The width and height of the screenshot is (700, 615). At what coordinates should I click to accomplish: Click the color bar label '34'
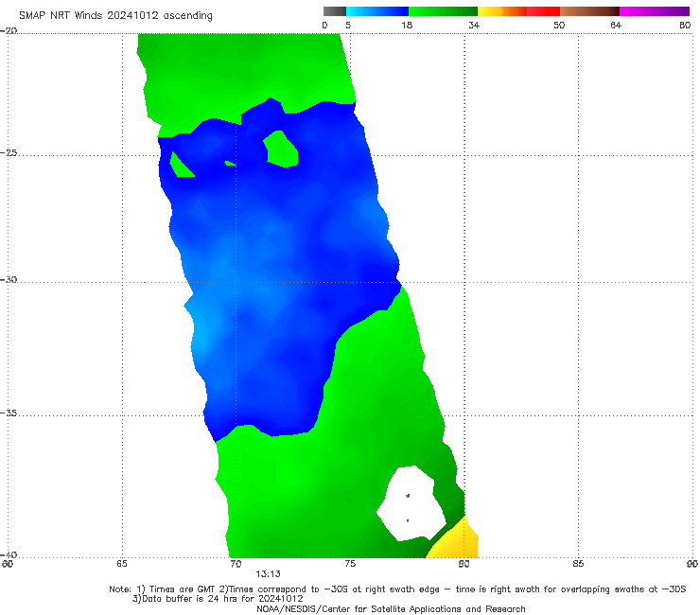[474, 25]
